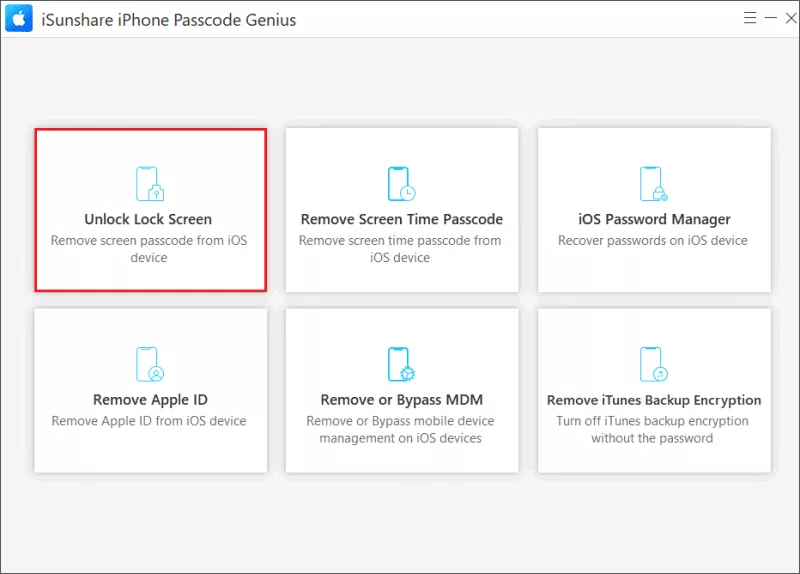
Task: Select the Unlock Lock Screen title
Action: [x=148, y=219]
